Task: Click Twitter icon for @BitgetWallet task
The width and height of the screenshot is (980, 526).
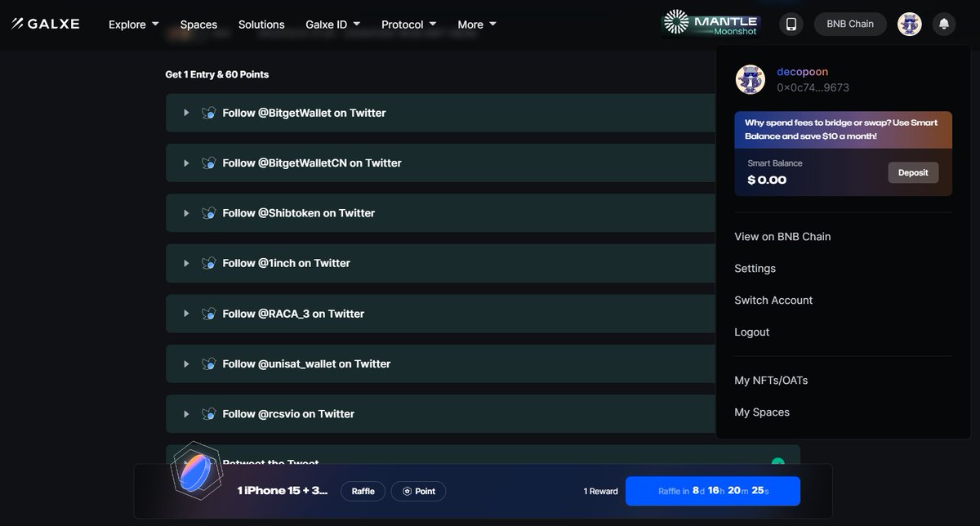Action: (208, 113)
